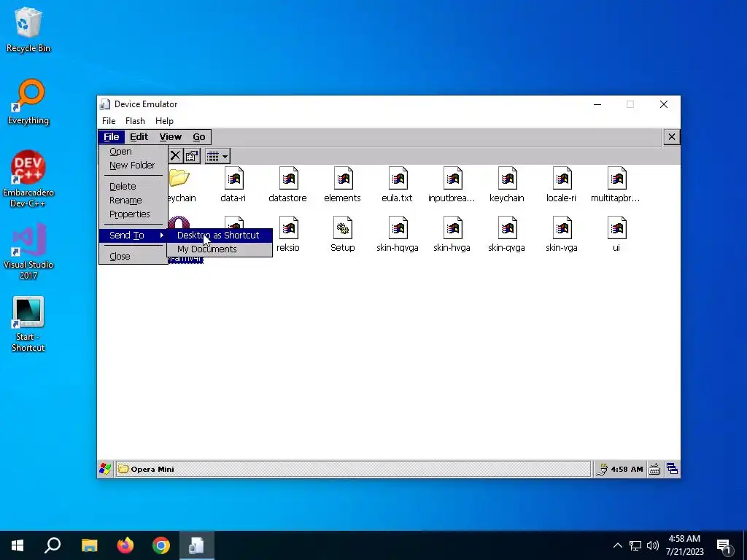Select the yellow keychain folder icon
Image resolution: width=747 pixels, height=560 pixels.
(x=179, y=178)
